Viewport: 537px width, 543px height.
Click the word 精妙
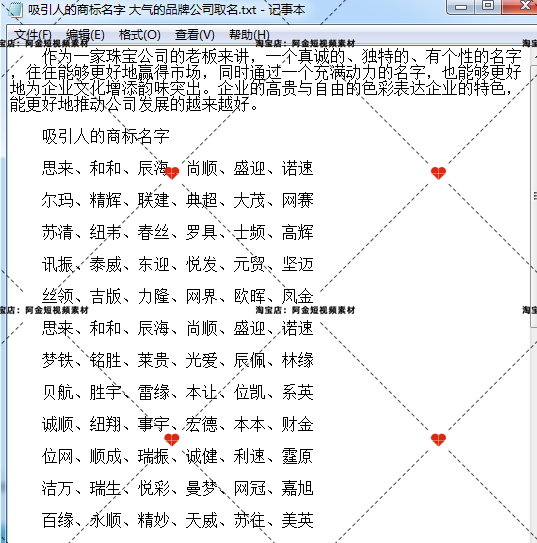click(153, 520)
